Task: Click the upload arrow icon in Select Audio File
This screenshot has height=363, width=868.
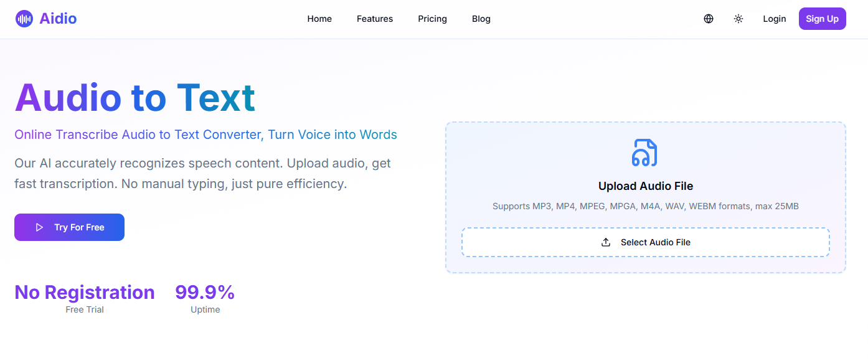Action: click(605, 242)
